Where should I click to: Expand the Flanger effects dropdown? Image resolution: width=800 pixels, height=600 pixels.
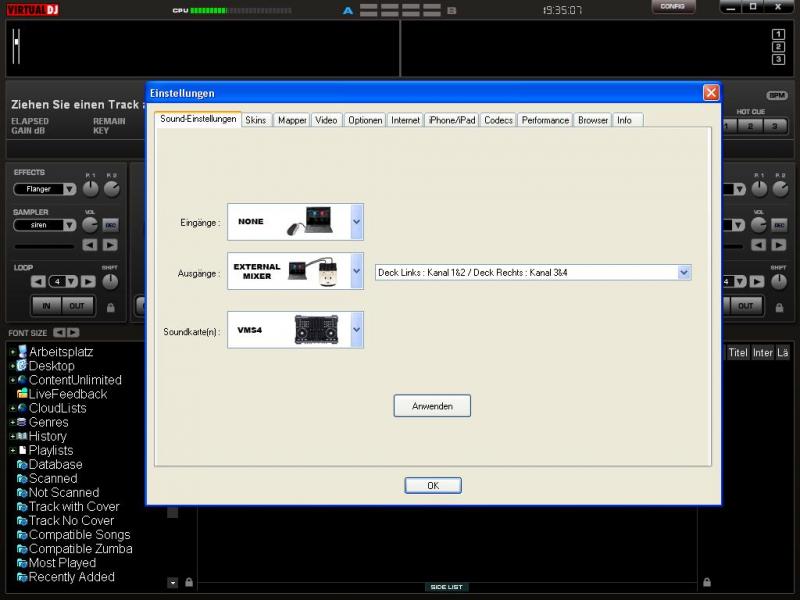tap(69, 189)
